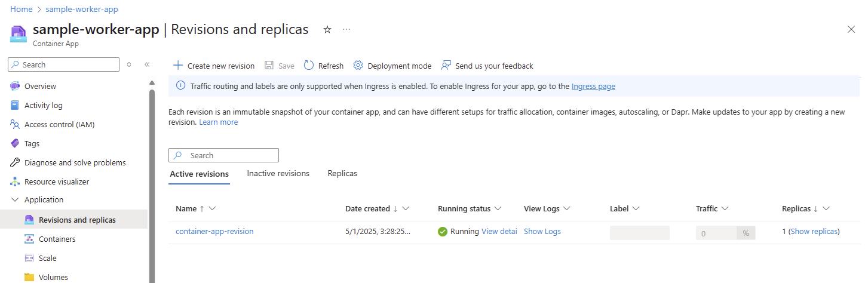Click the plus icon for Create new revision
This screenshot has width=868, height=283.
[x=177, y=66]
